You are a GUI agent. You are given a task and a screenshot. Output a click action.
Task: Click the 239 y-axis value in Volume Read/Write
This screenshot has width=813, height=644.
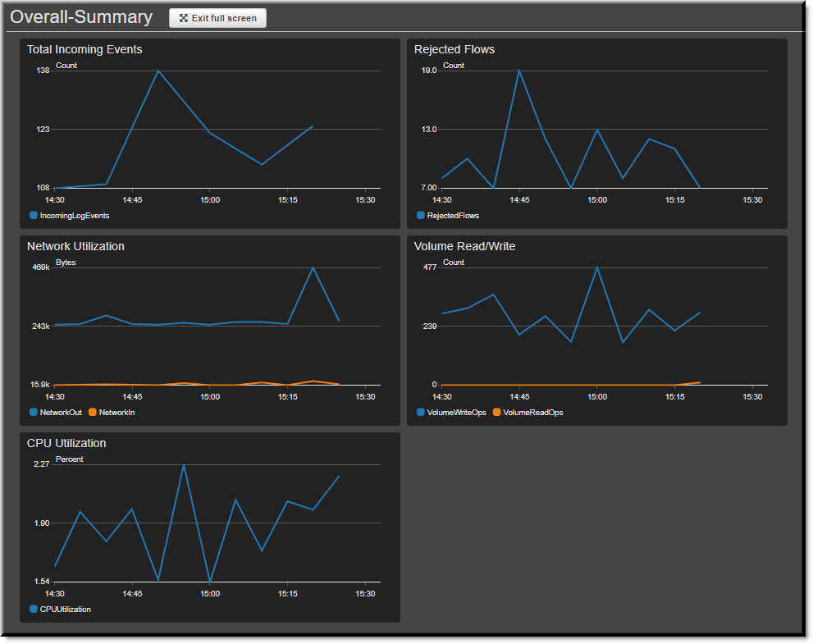pyautogui.click(x=431, y=327)
